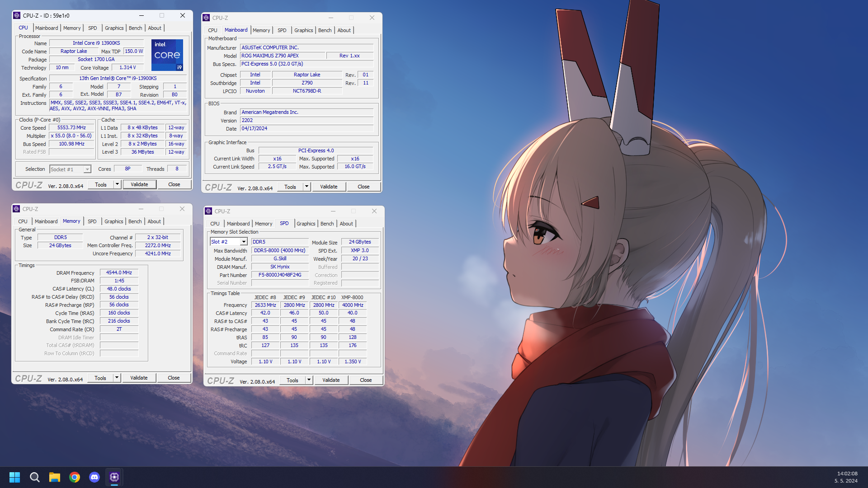Open Memory tab in SPD window
The height and width of the screenshot is (488, 868).
(264, 224)
